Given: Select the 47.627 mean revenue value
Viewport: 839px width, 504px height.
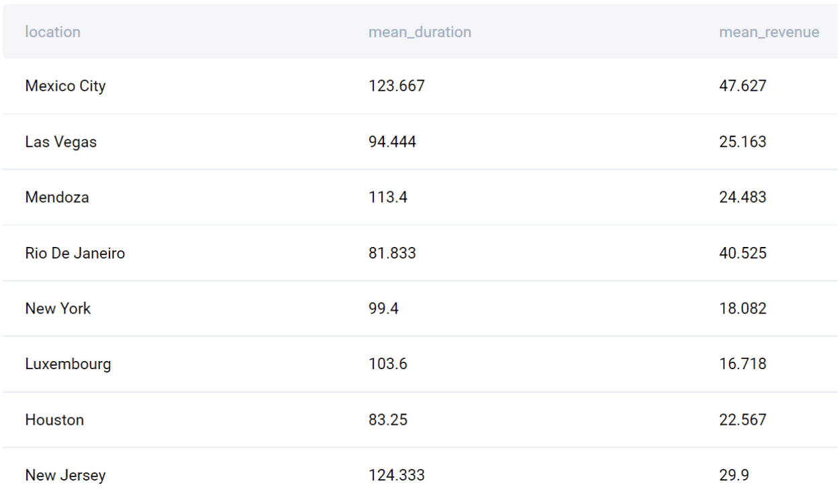Looking at the screenshot, I should 742,87.
